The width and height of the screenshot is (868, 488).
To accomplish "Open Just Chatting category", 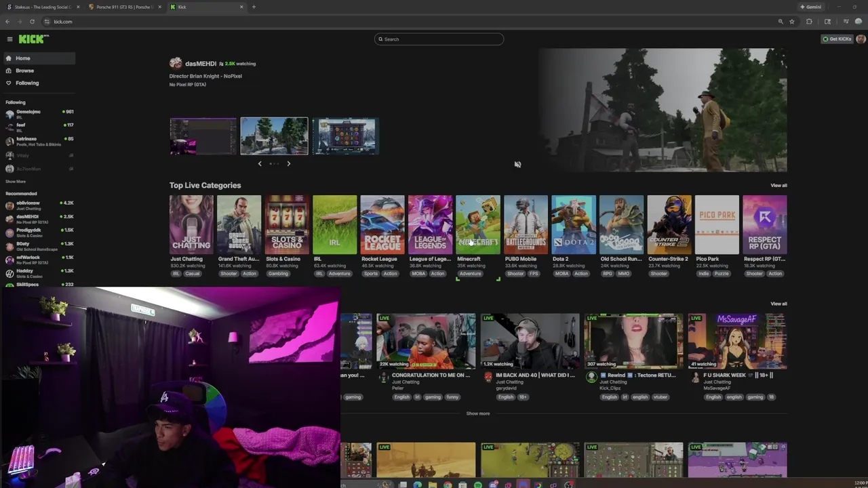I will pyautogui.click(x=191, y=225).
